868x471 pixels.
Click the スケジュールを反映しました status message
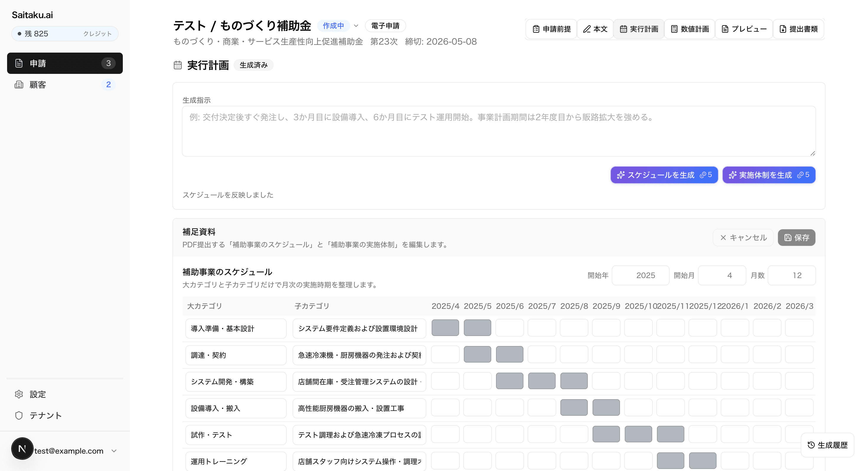tap(228, 195)
